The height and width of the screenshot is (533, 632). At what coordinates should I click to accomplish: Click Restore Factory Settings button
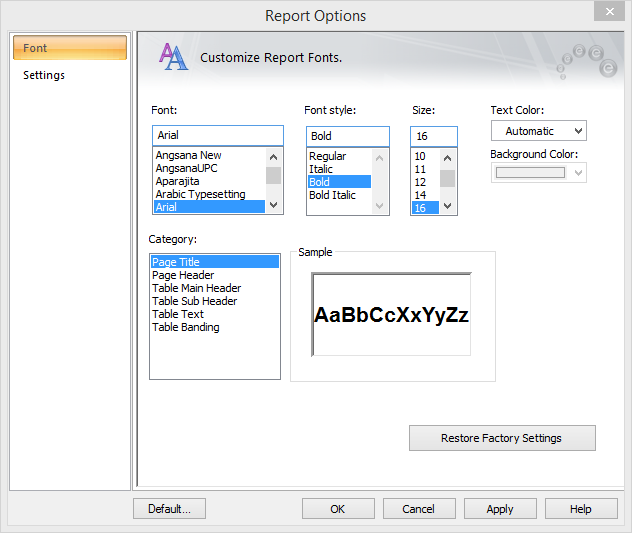501,438
